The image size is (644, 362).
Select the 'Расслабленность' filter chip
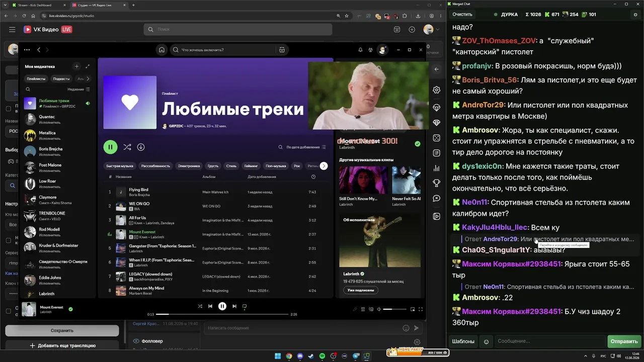pos(155,166)
